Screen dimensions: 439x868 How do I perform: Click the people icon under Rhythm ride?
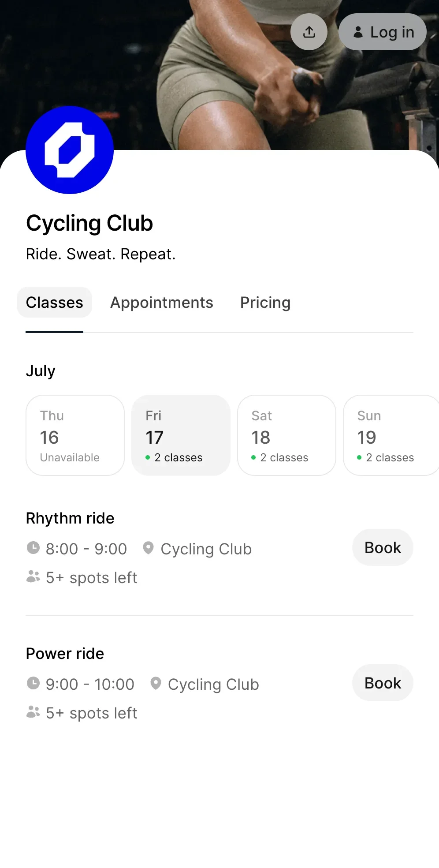[33, 576]
